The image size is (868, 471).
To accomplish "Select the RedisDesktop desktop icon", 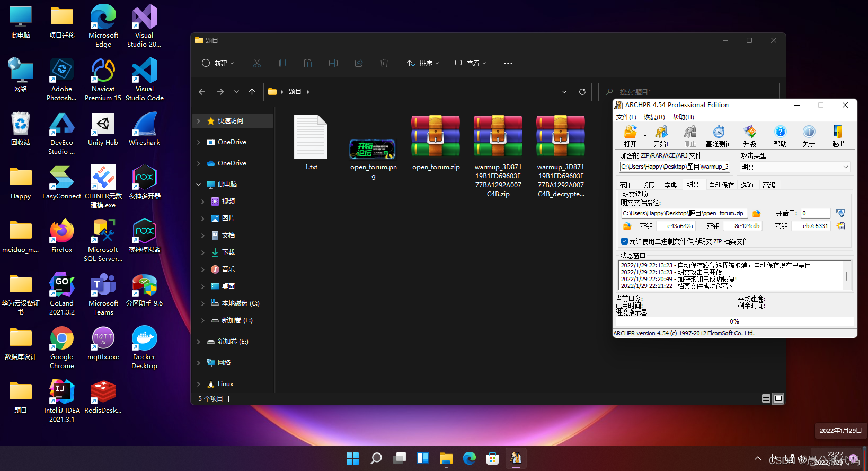I will [x=103, y=396].
